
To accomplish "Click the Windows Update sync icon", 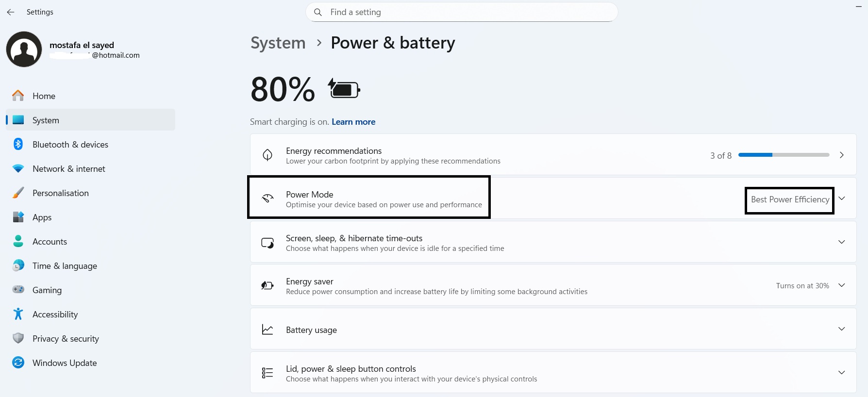I will [x=18, y=363].
